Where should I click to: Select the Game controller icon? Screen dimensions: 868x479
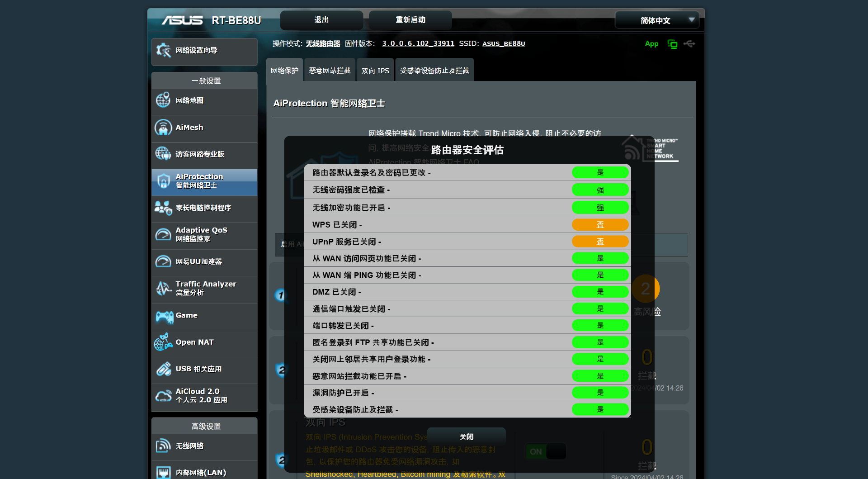click(164, 316)
